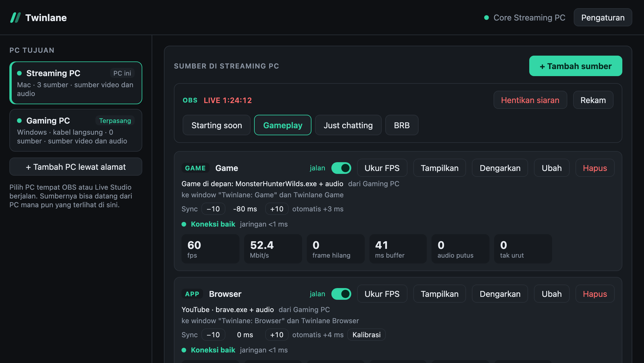Click the Terpasang badge on Gaming PC
644x363 pixels.
click(115, 121)
